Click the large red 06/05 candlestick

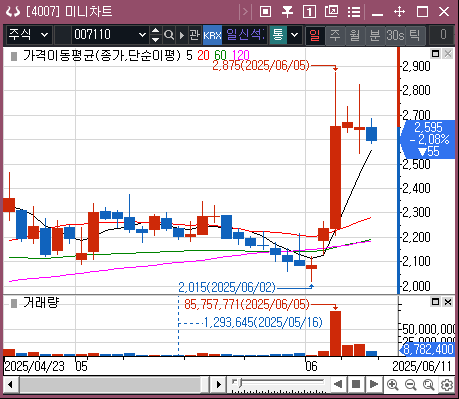[335, 177]
